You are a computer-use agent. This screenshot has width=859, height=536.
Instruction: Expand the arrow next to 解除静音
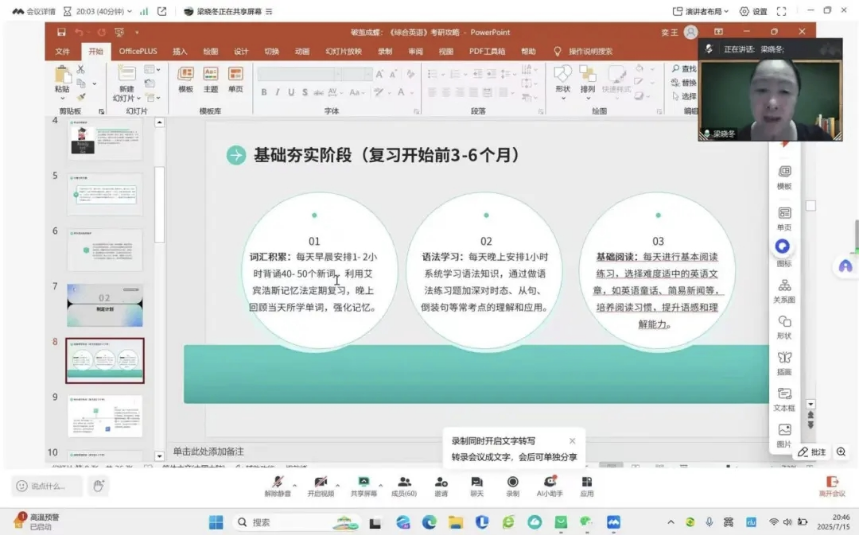pos(294,483)
